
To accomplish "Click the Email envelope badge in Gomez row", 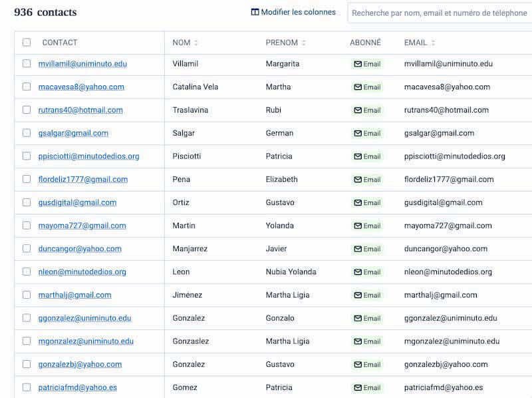I will pyautogui.click(x=367, y=387).
